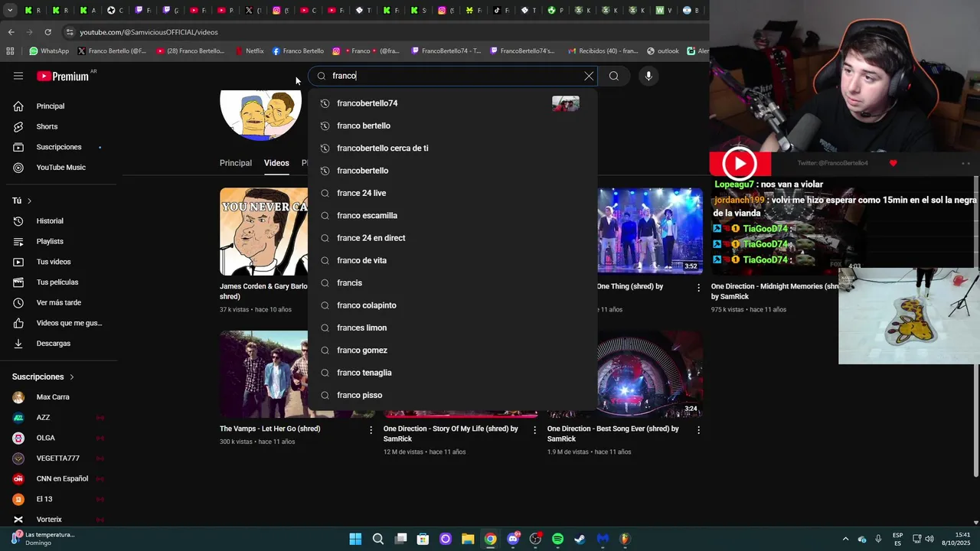Open the Samvicious channel avatar
Image resolution: width=980 pixels, height=551 pixels.
[x=261, y=116]
